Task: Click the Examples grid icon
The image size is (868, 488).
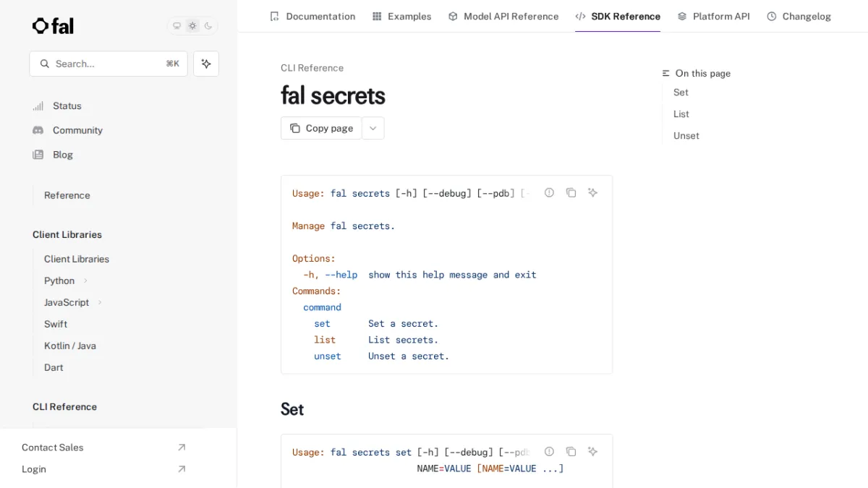Action: (x=377, y=16)
